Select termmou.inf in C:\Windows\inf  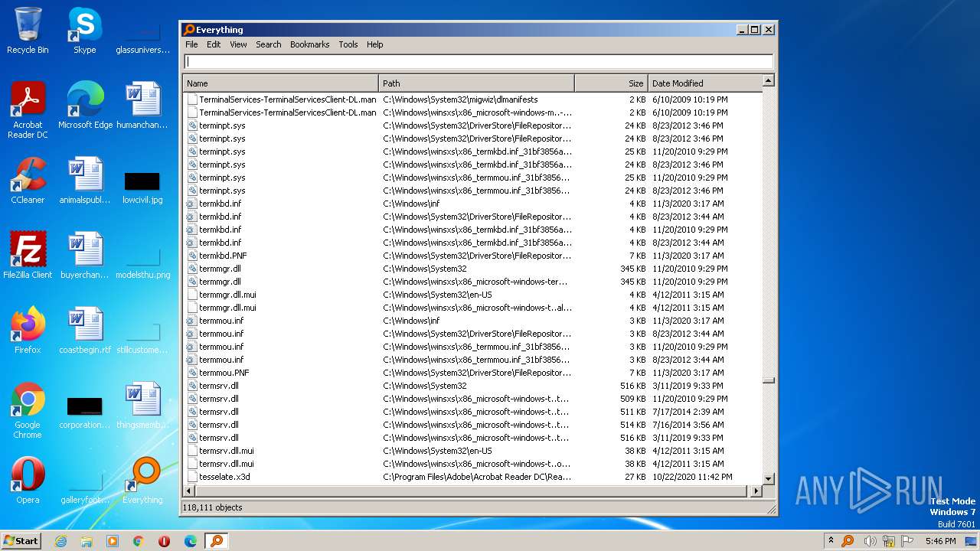click(473, 321)
